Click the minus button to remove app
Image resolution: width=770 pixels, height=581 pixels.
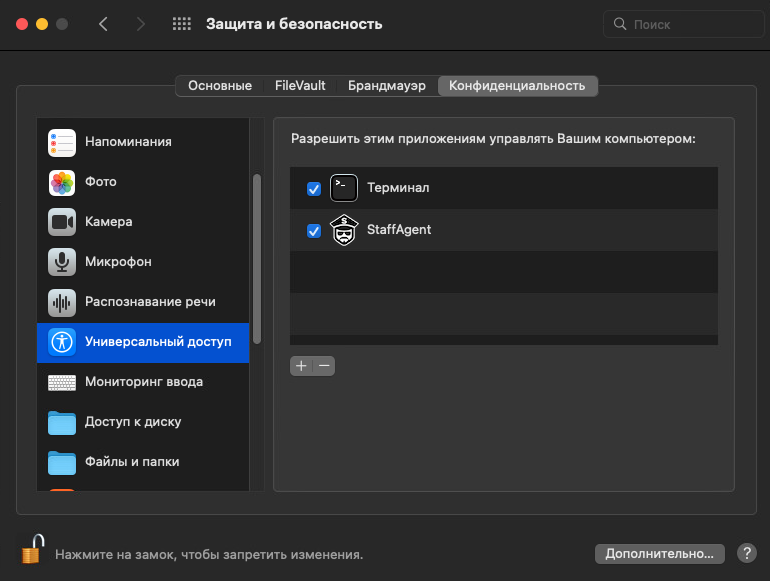point(323,366)
